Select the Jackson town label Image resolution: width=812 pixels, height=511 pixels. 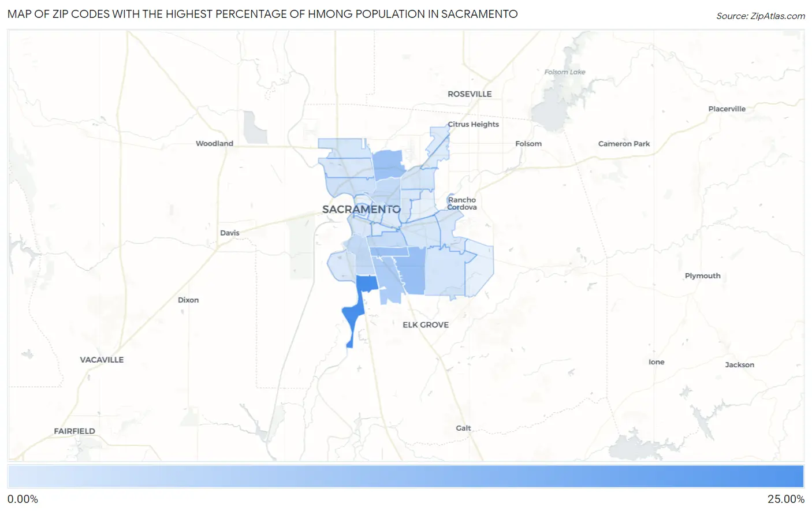(x=739, y=365)
